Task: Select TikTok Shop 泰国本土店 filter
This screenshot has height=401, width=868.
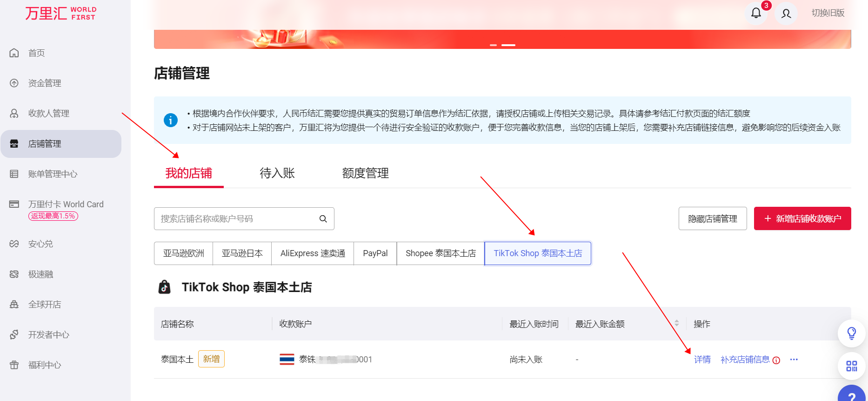Action: coord(538,253)
